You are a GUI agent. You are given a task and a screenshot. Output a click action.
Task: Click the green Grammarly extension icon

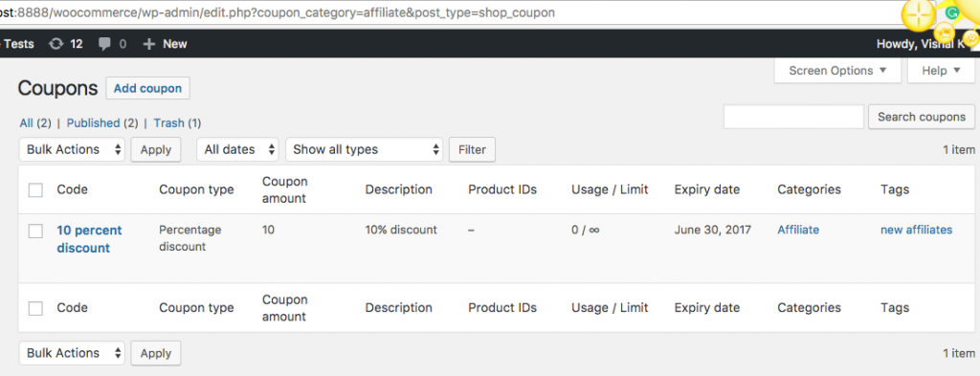click(952, 11)
